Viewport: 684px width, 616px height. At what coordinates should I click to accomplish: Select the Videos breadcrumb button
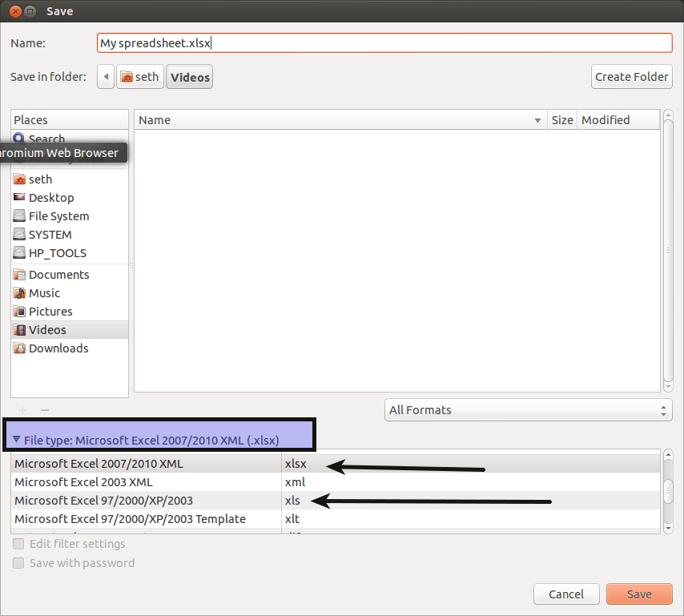tap(189, 76)
